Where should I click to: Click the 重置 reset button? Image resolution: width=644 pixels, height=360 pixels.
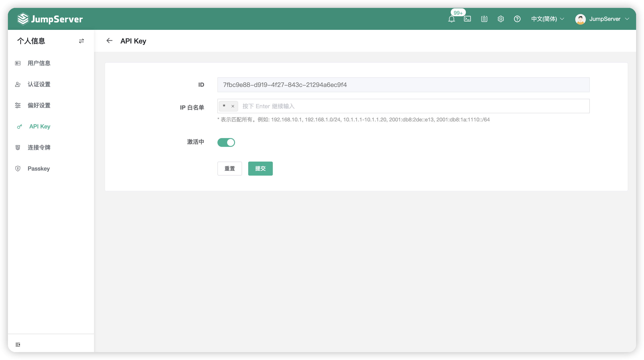[230, 168]
